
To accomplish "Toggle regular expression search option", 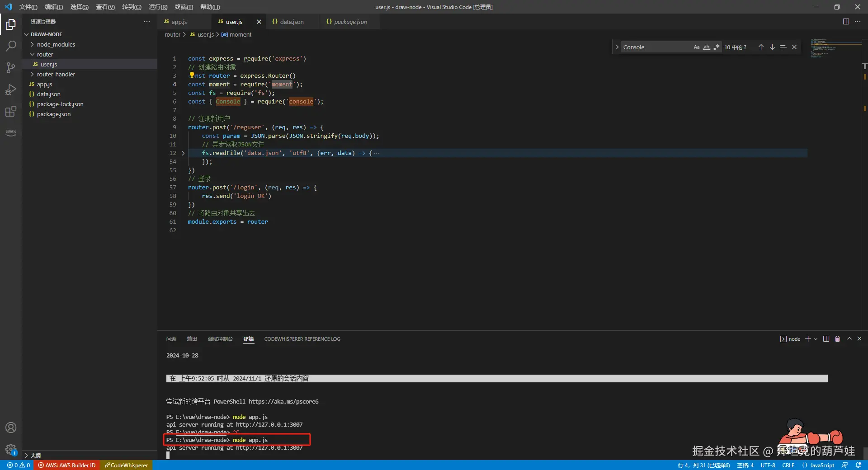I will (x=716, y=47).
